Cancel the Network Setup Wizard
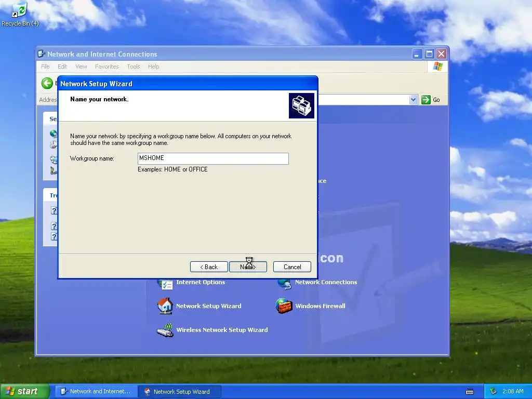This screenshot has width=532, height=399. click(292, 267)
